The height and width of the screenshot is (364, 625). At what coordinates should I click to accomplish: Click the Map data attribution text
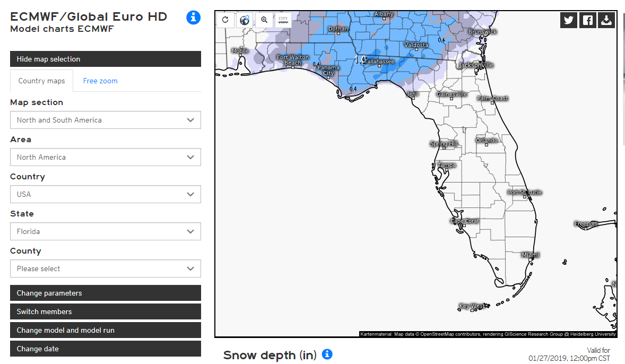pyautogui.click(x=488, y=334)
